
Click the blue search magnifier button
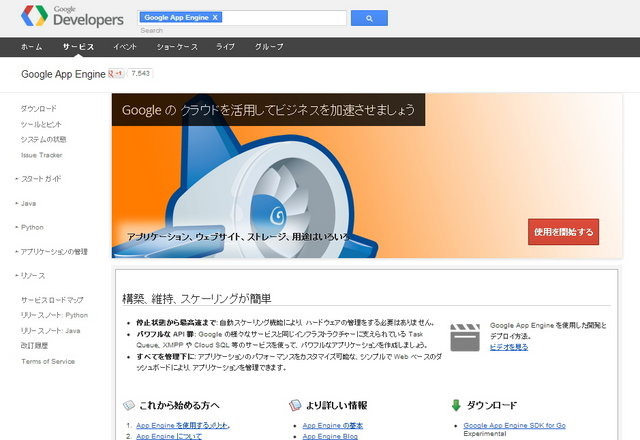(369, 18)
